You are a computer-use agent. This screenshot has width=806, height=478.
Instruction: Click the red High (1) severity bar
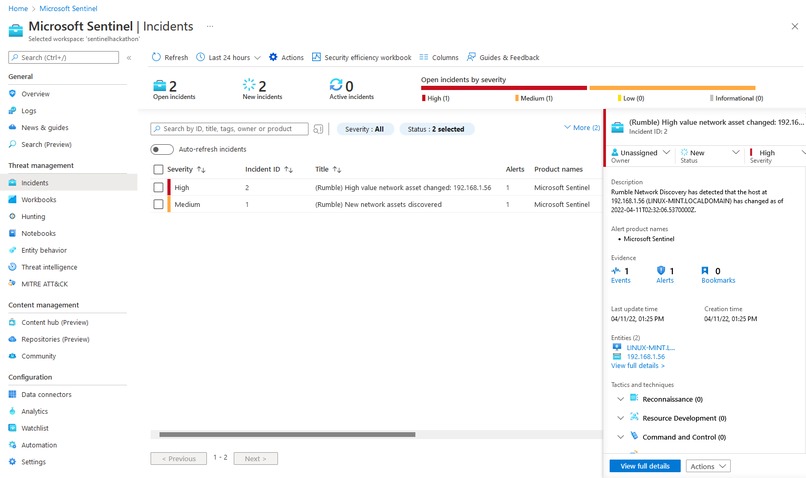(x=504, y=88)
